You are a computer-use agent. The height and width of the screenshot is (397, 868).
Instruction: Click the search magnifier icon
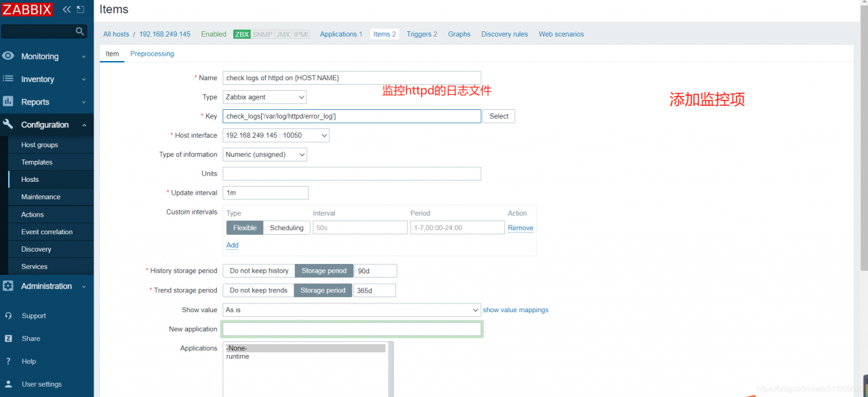(x=80, y=31)
